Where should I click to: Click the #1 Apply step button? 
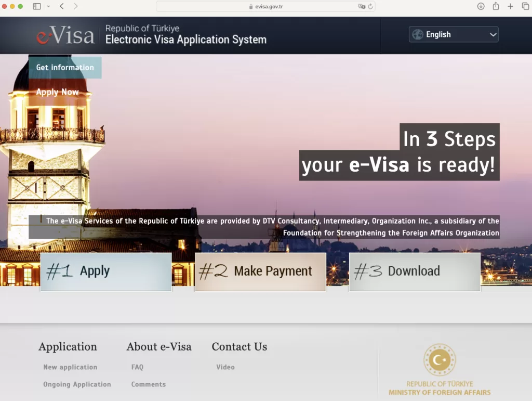(x=106, y=271)
